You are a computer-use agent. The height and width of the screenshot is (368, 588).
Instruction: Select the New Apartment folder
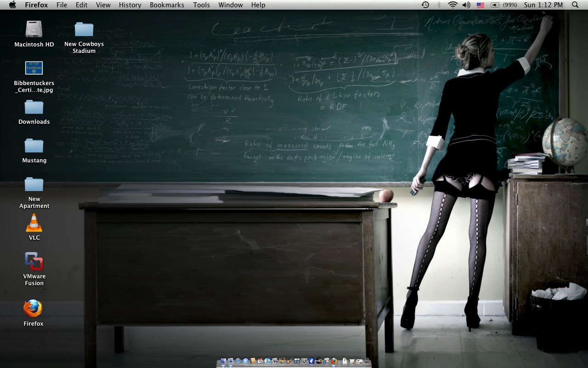point(34,184)
